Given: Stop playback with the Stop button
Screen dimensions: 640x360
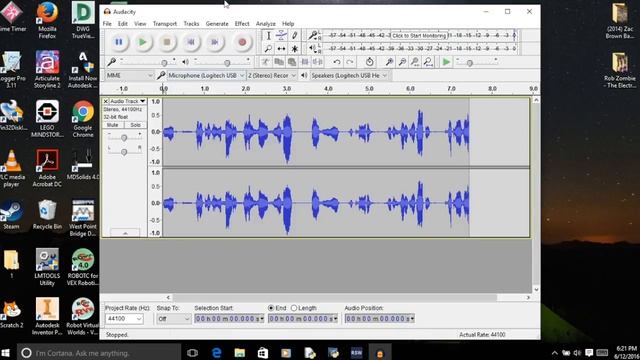Looking at the screenshot, I should pyautogui.click(x=167, y=42).
